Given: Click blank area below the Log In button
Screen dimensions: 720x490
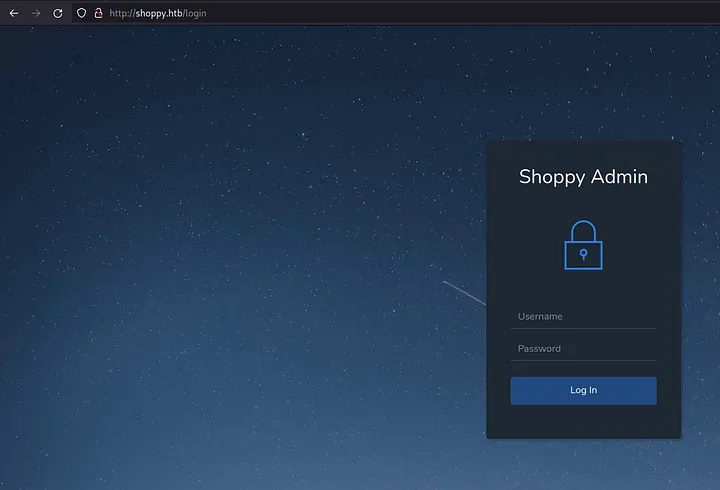Looking at the screenshot, I should click(583, 422).
